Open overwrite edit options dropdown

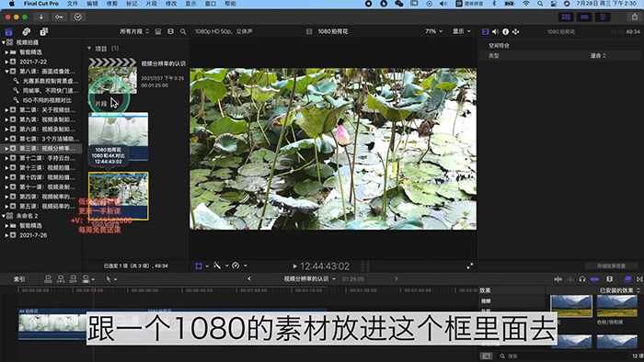tap(88, 279)
